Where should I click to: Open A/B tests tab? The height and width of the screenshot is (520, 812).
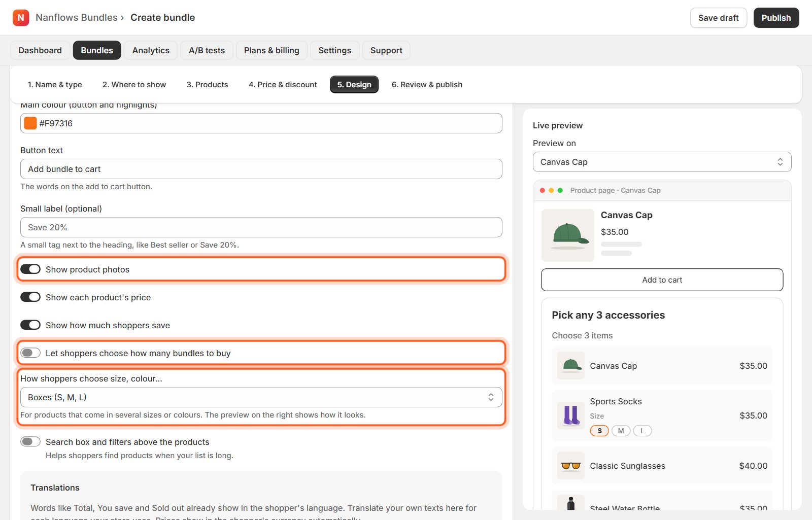pyautogui.click(x=207, y=50)
